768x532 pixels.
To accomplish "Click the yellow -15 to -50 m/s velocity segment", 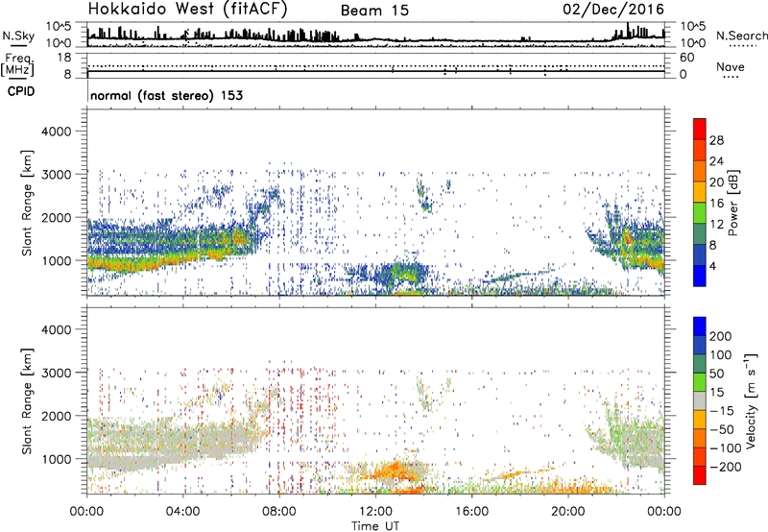I will (x=700, y=420).
